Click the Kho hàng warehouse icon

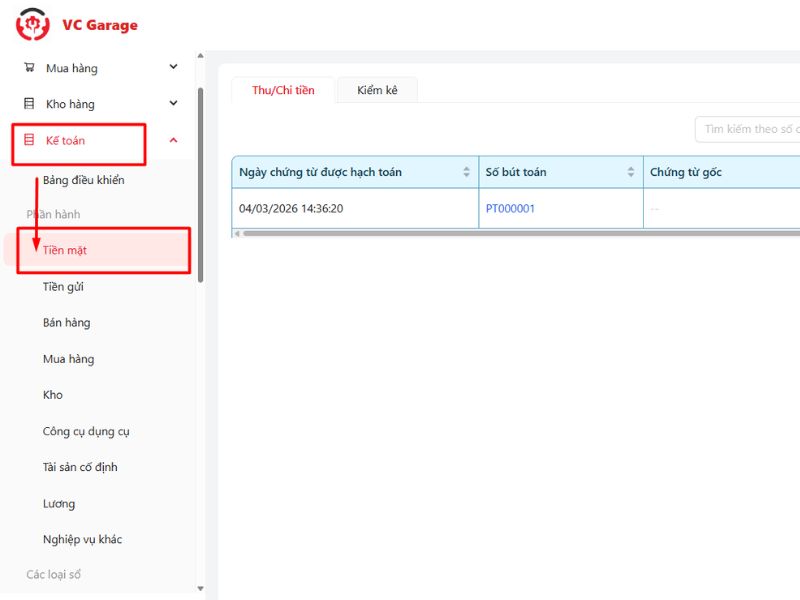click(x=29, y=104)
